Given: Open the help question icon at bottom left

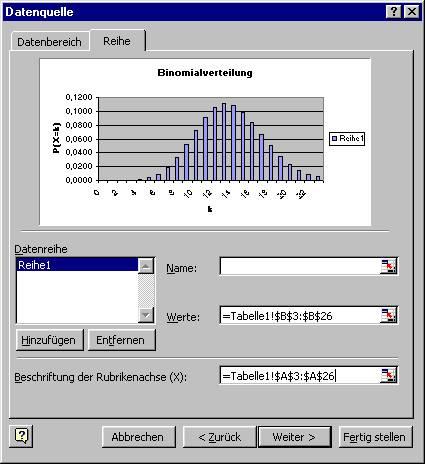Looking at the screenshot, I should tap(21, 436).
